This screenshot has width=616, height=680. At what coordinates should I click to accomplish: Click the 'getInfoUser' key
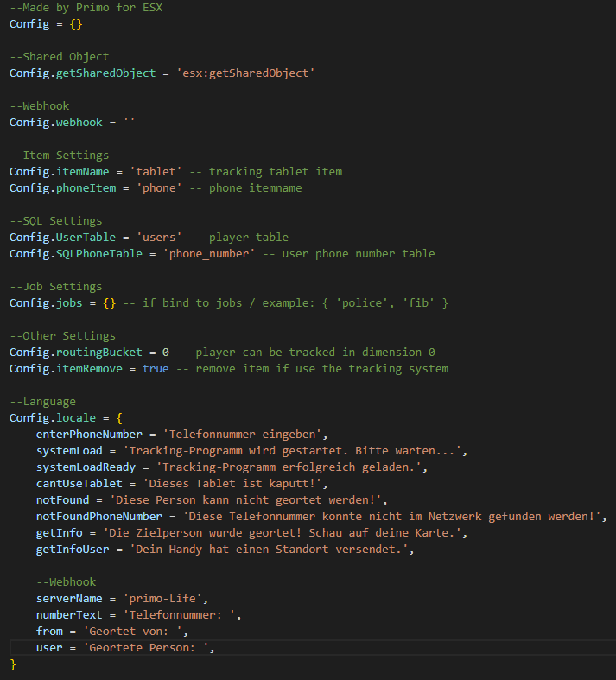pyautogui.click(x=73, y=550)
